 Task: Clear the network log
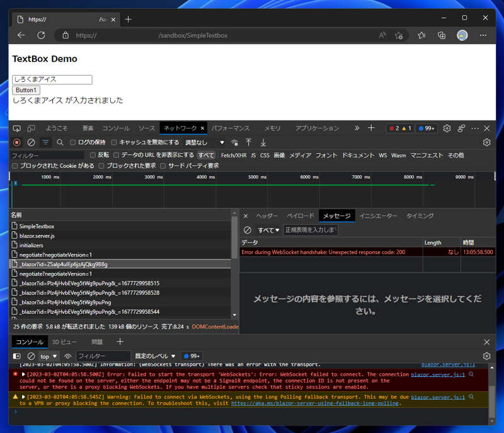[x=31, y=142]
